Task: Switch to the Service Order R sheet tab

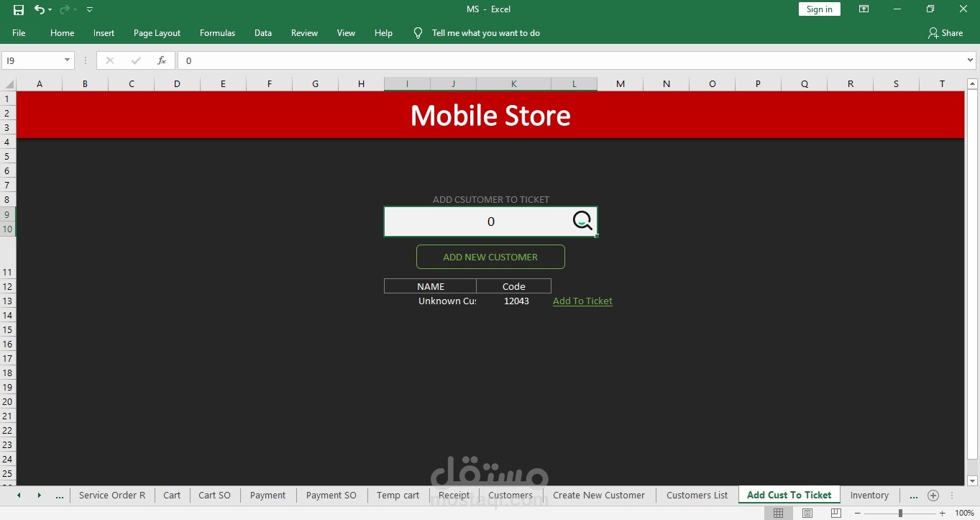Action: pos(112,496)
